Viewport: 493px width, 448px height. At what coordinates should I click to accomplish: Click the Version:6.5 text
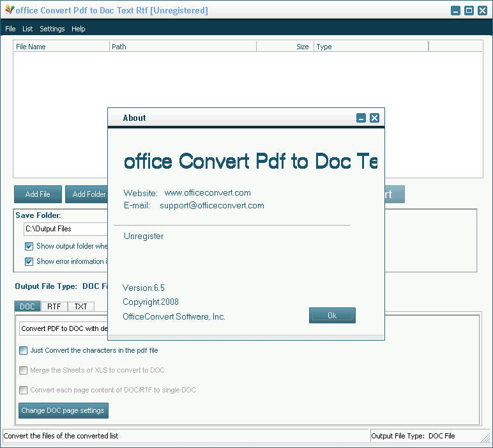(144, 288)
